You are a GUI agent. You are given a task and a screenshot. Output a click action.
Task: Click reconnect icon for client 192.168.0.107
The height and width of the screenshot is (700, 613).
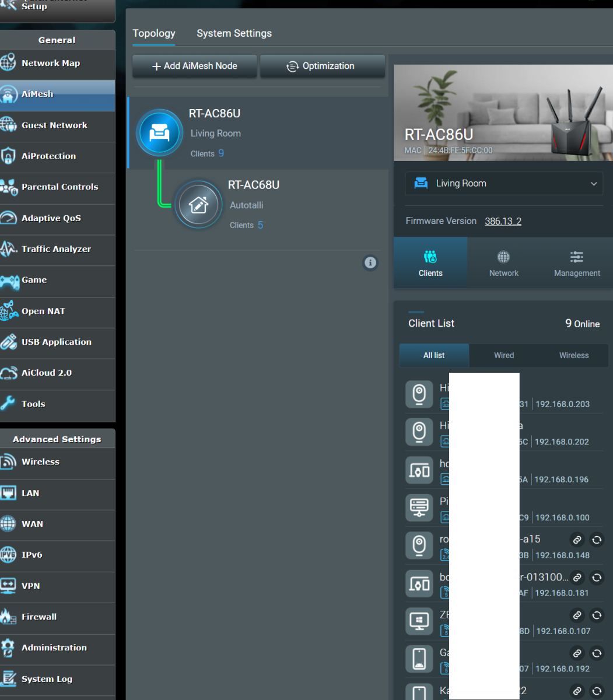click(597, 615)
